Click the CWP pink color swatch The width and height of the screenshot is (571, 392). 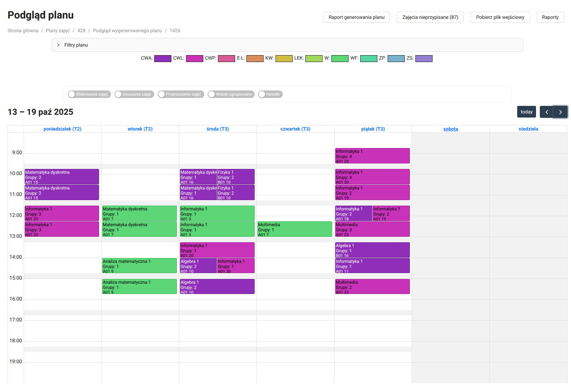(227, 58)
